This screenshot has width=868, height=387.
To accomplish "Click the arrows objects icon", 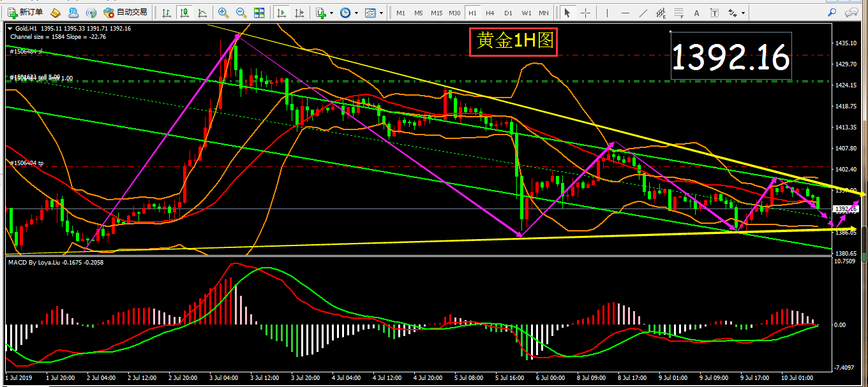I will [x=731, y=12].
